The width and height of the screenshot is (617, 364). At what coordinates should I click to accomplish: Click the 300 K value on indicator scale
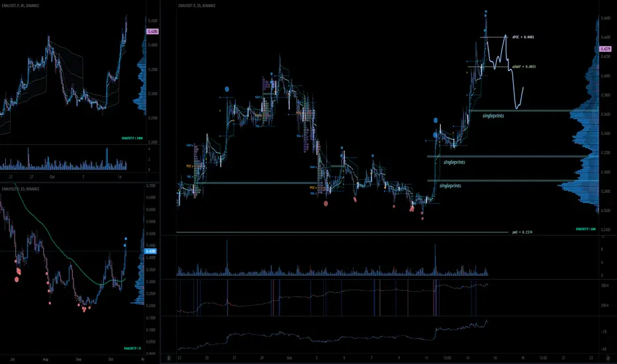(x=605, y=286)
